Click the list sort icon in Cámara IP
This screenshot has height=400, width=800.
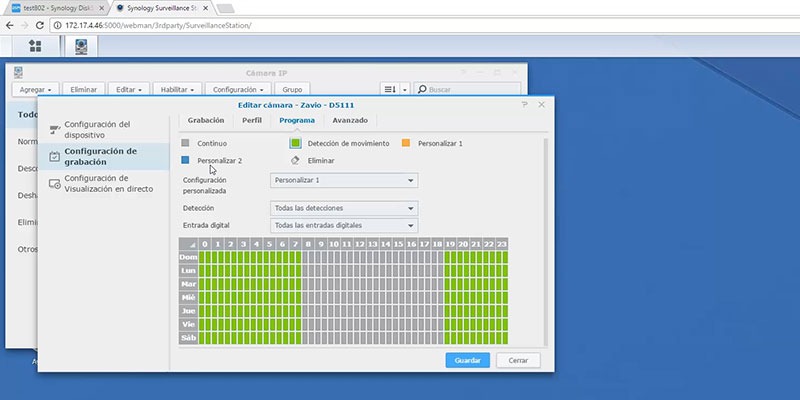point(390,89)
